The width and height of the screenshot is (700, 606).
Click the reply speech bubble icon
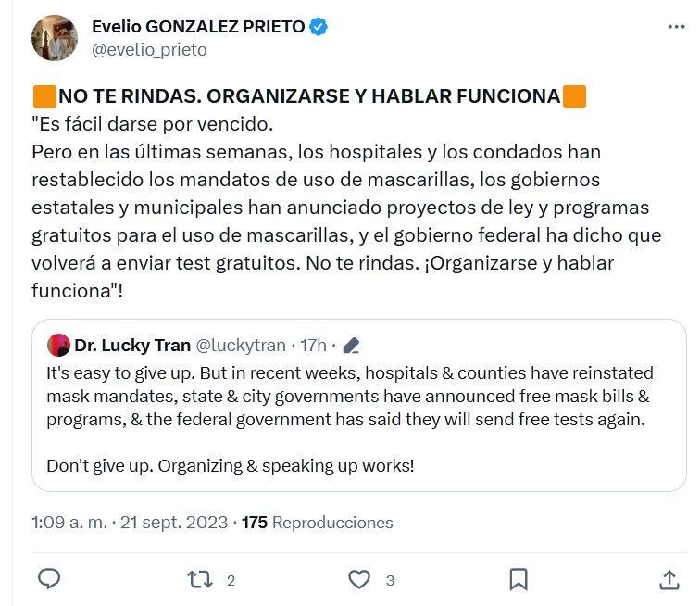[x=49, y=580]
